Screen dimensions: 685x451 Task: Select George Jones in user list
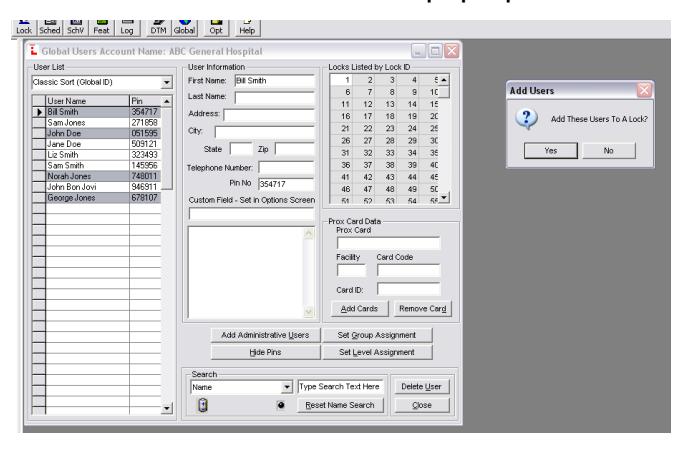96,198
